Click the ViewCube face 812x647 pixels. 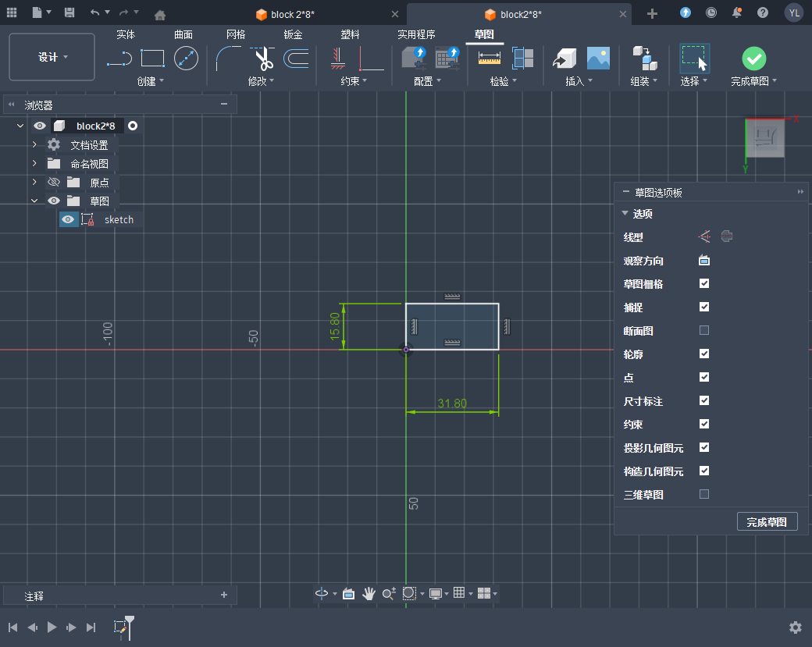click(x=765, y=139)
